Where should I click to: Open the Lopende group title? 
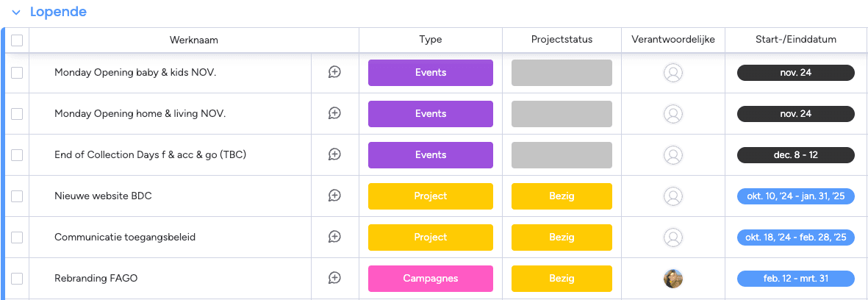click(58, 12)
